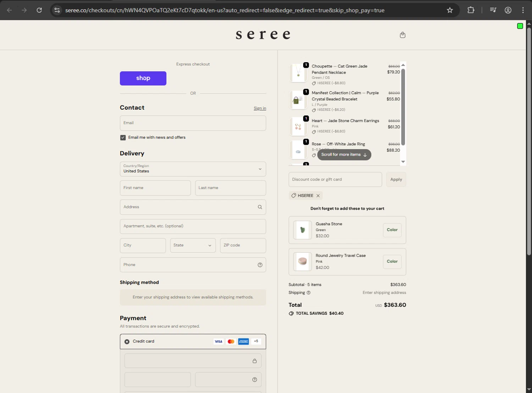The image size is (532, 393).
Task: Click the First name field
Action: click(x=155, y=188)
